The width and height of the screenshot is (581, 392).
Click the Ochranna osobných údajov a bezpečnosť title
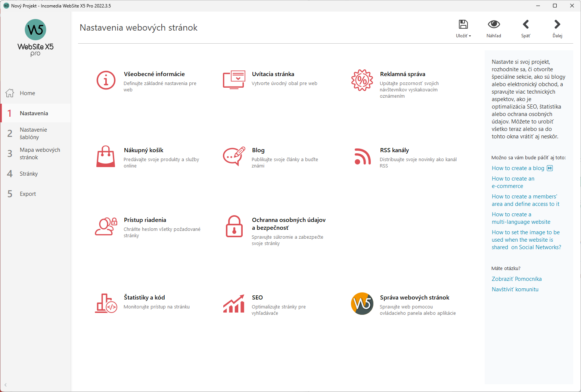[289, 224]
